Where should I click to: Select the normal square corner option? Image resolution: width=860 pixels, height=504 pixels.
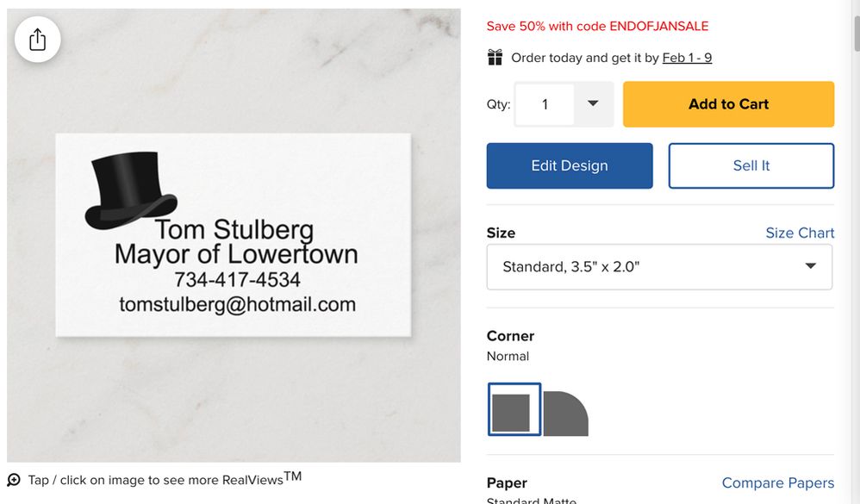pyautogui.click(x=514, y=409)
